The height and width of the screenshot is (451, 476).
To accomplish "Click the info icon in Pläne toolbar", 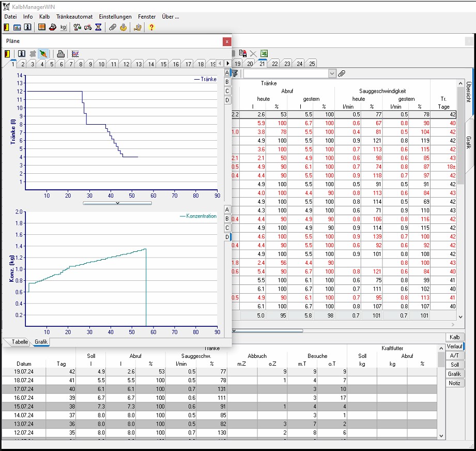I will click(x=22, y=54).
